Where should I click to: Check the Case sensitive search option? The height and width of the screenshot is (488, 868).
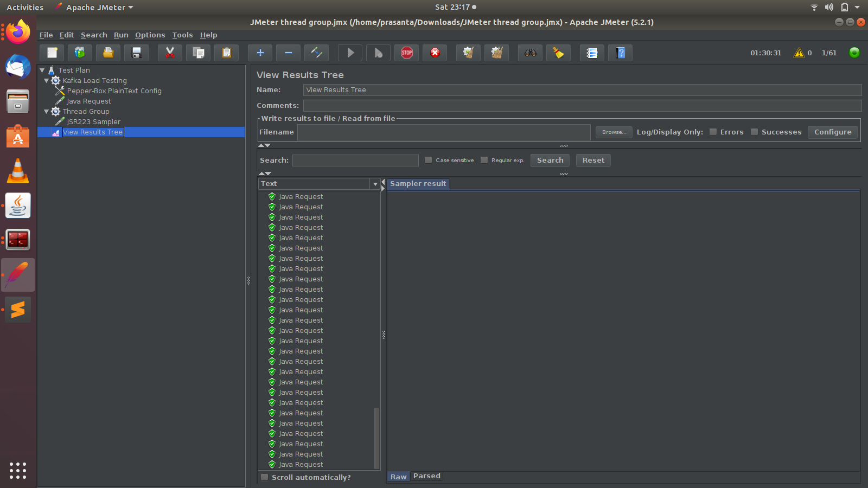point(428,160)
